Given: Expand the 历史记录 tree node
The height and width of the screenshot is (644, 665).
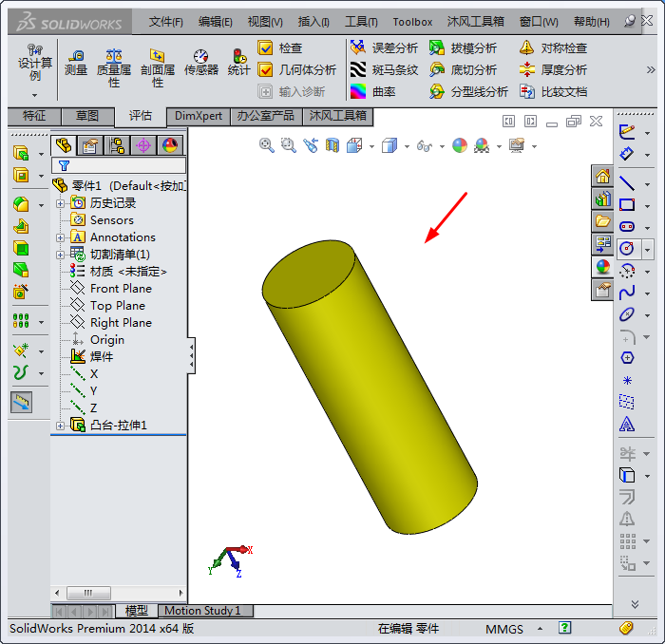Looking at the screenshot, I should (x=61, y=203).
